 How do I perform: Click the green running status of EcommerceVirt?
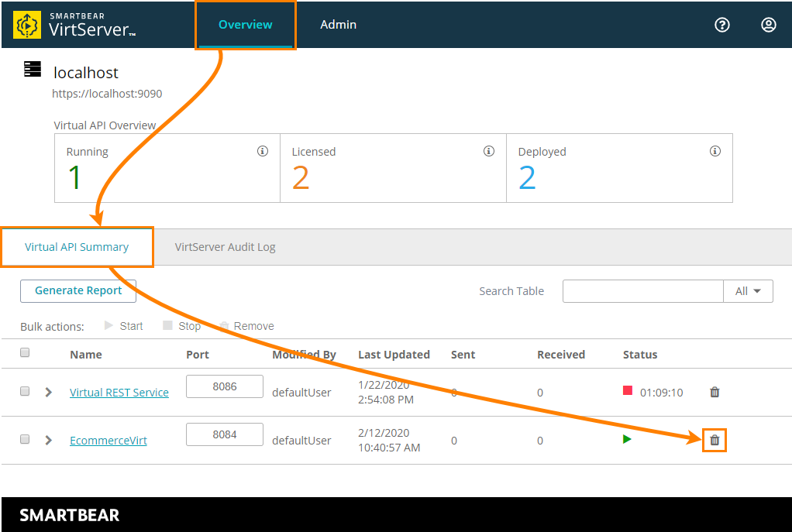click(x=627, y=439)
